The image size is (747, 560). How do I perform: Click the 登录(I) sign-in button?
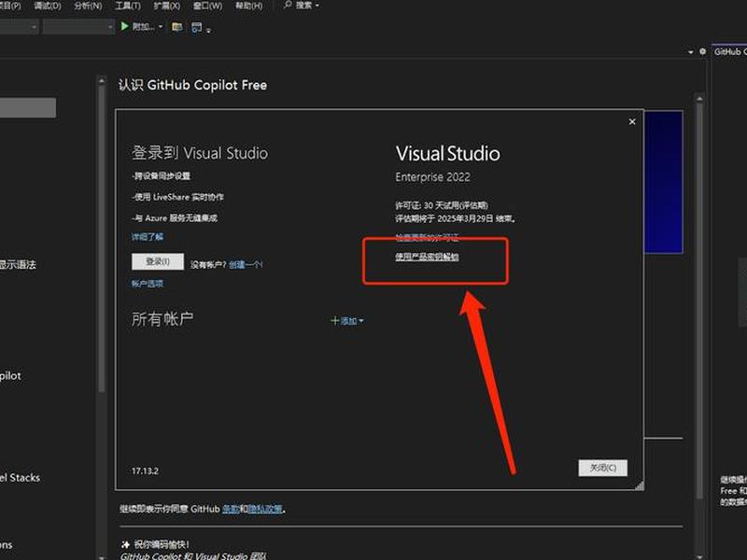pyautogui.click(x=158, y=261)
